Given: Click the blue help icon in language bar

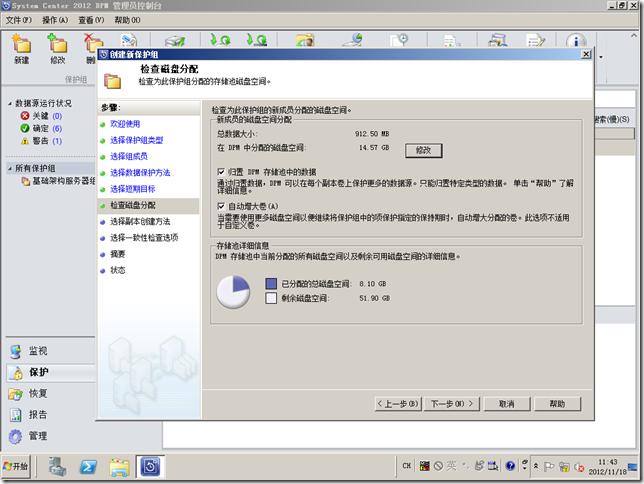Looking at the screenshot, I should pyautogui.click(x=511, y=466).
